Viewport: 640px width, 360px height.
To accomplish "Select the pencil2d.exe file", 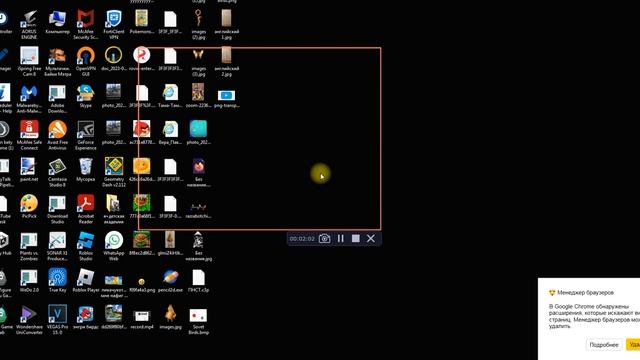I will pos(170,281).
